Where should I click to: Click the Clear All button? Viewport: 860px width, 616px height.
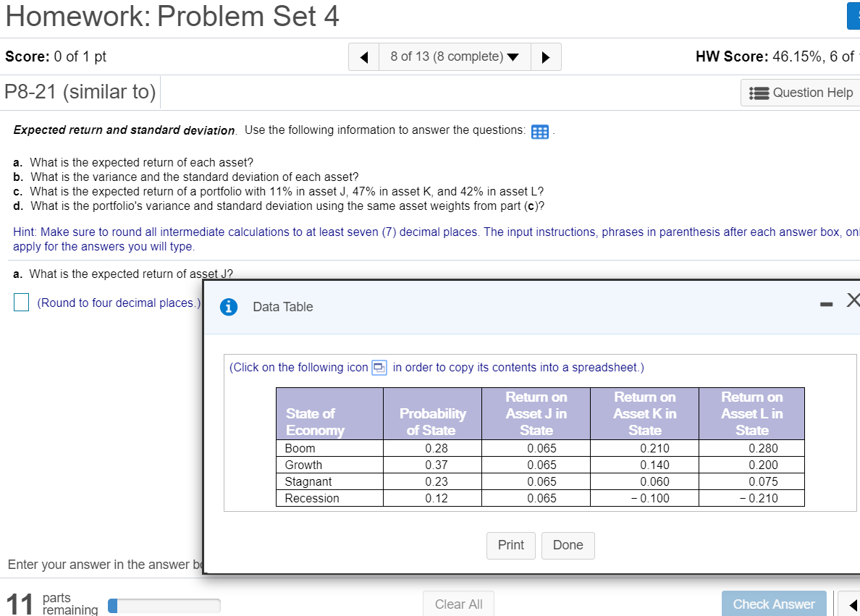[458, 604]
